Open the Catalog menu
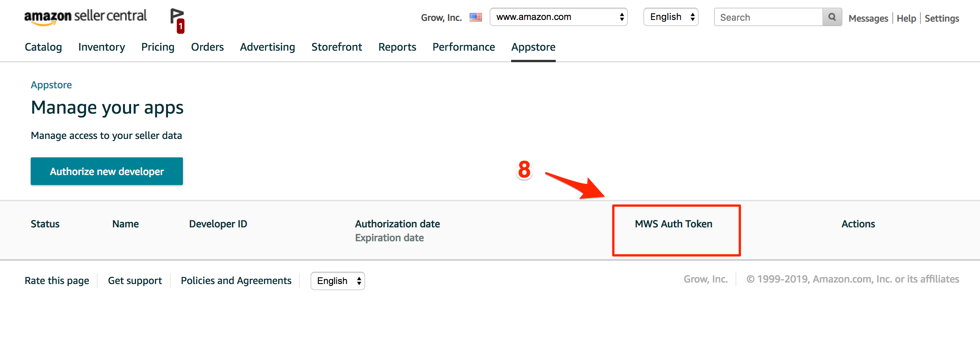 point(43,47)
